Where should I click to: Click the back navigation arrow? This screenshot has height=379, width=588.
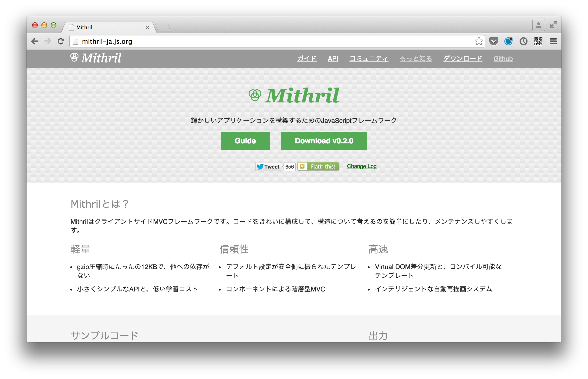[35, 41]
